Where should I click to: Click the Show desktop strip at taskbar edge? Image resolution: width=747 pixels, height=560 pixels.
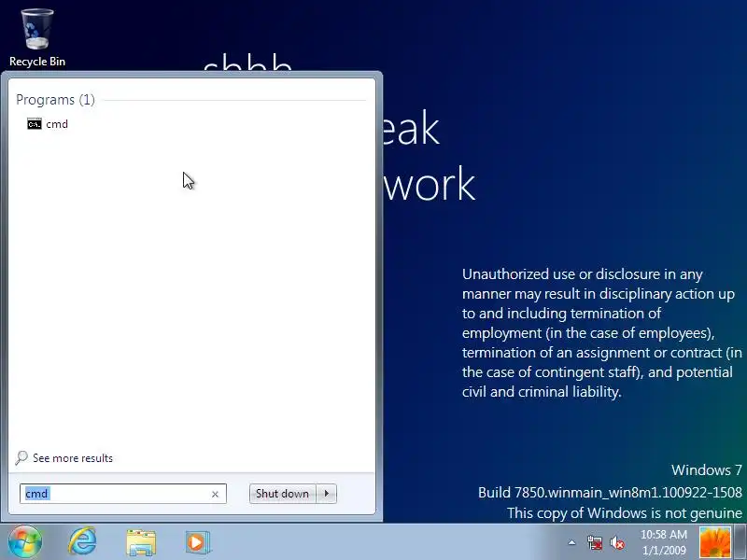point(740,542)
